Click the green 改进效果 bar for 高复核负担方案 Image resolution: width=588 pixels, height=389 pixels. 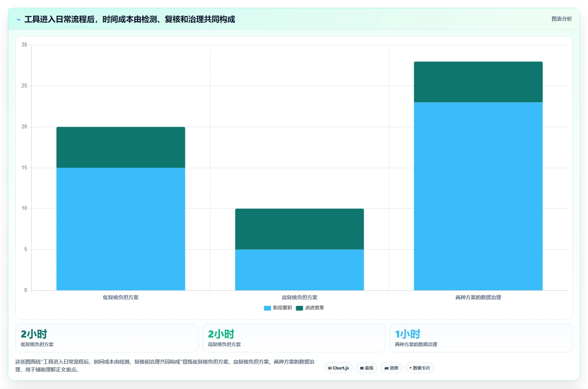[299, 229]
